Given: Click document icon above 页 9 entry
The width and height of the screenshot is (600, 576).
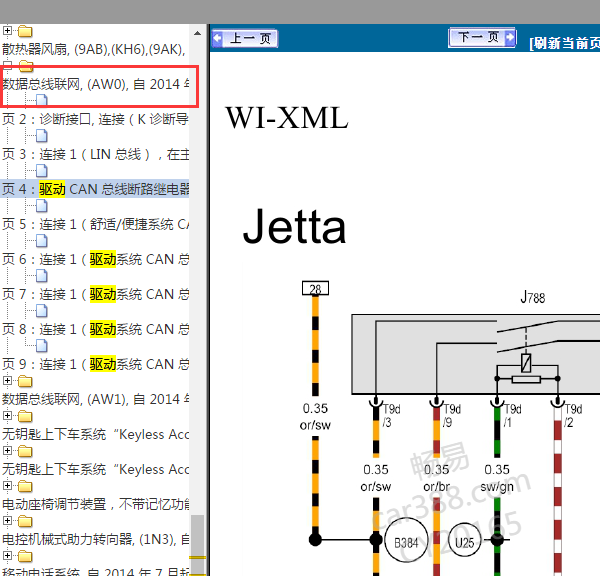Looking at the screenshot, I should 42,346.
